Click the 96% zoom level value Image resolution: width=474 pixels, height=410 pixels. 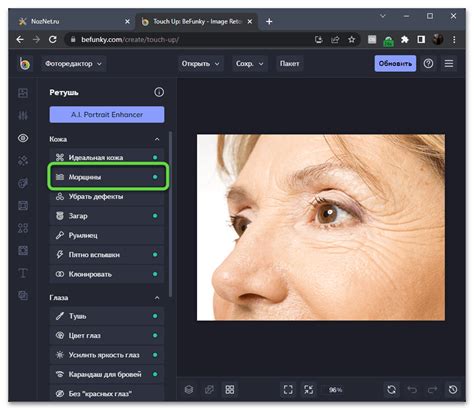(335, 390)
